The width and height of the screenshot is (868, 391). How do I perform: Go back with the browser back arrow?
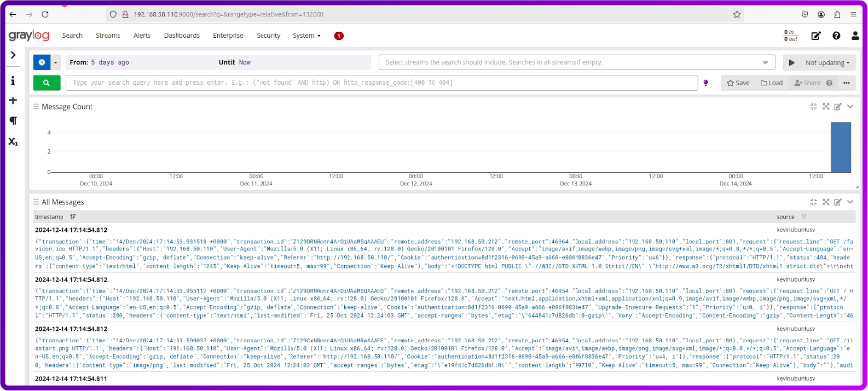coord(13,14)
